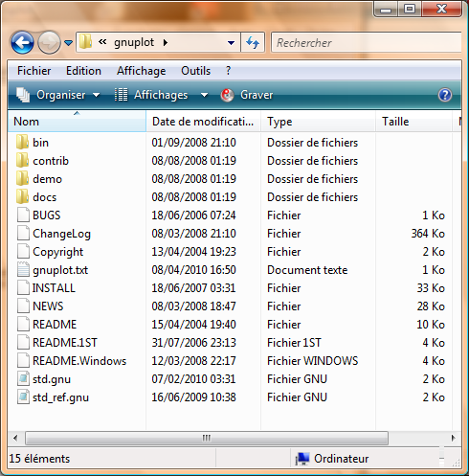
Task: Select the README.Windows file icon
Action: click(23, 360)
